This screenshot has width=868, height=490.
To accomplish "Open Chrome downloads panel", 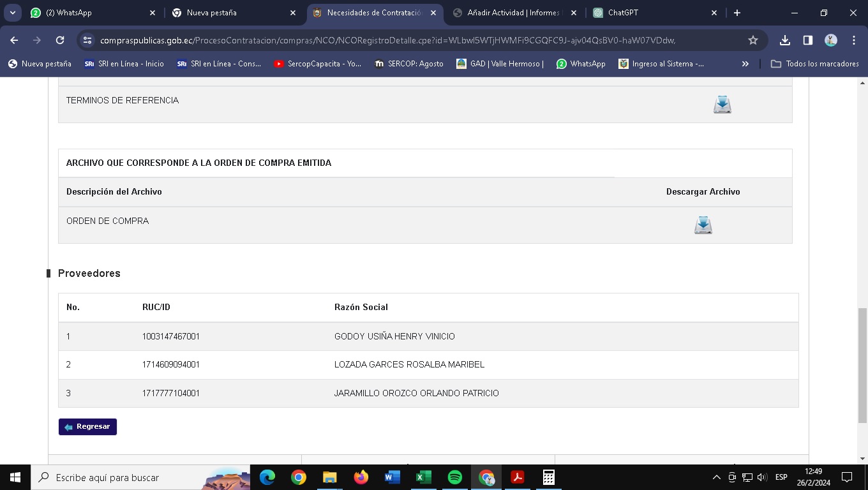I will click(x=785, y=40).
